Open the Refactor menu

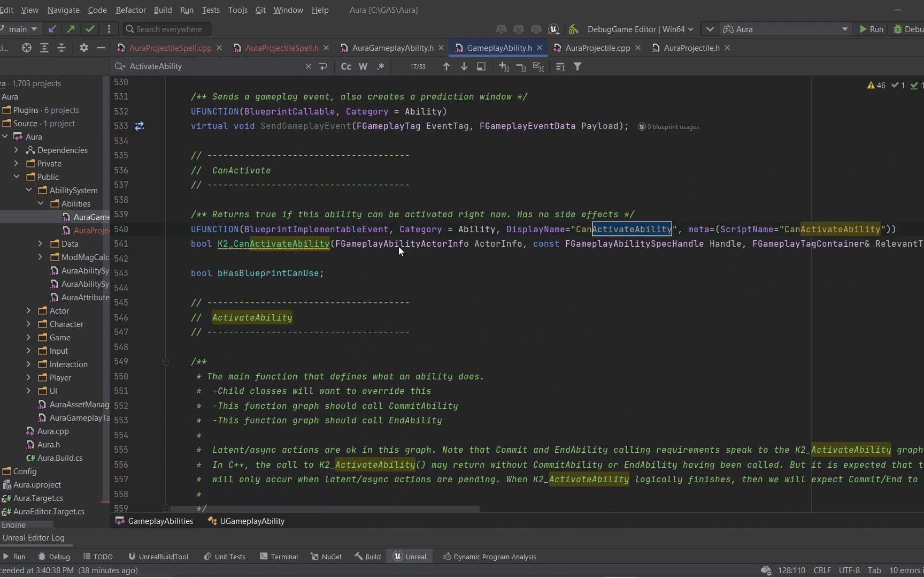[130, 10]
